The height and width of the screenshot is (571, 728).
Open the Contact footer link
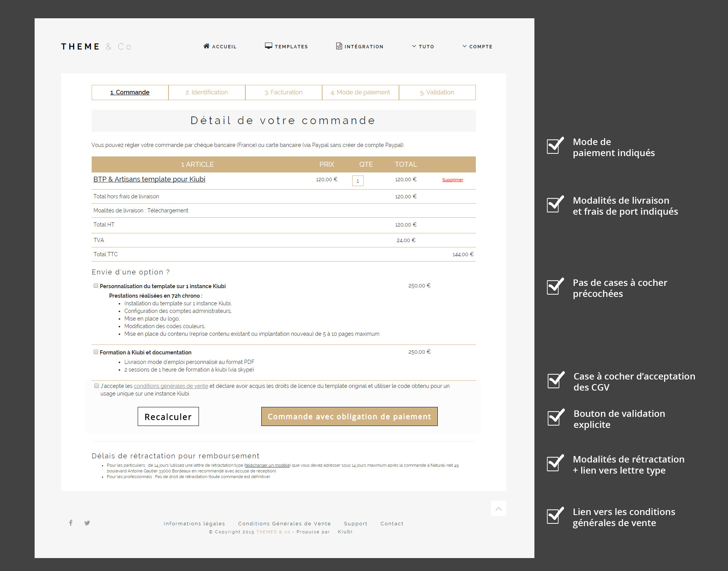coord(392,523)
